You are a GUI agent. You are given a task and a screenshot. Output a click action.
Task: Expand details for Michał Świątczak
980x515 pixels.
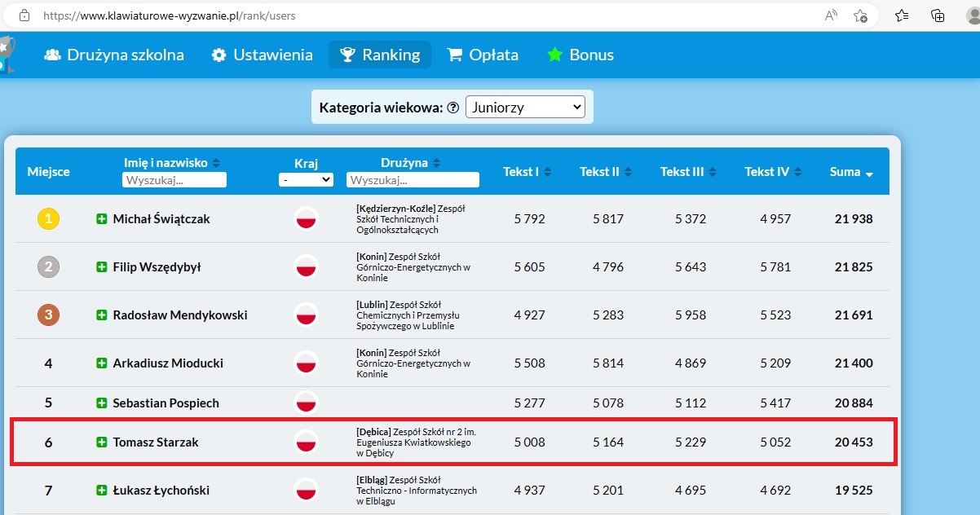(x=102, y=219)
